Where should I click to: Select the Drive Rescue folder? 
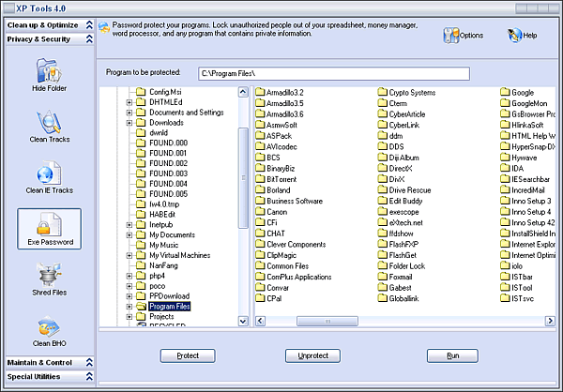point(404,189)
